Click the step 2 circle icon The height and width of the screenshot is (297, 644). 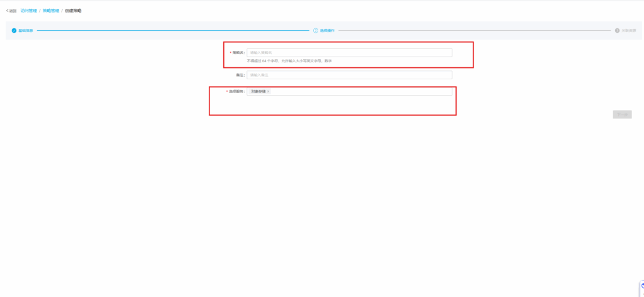(x=316, y=30)
